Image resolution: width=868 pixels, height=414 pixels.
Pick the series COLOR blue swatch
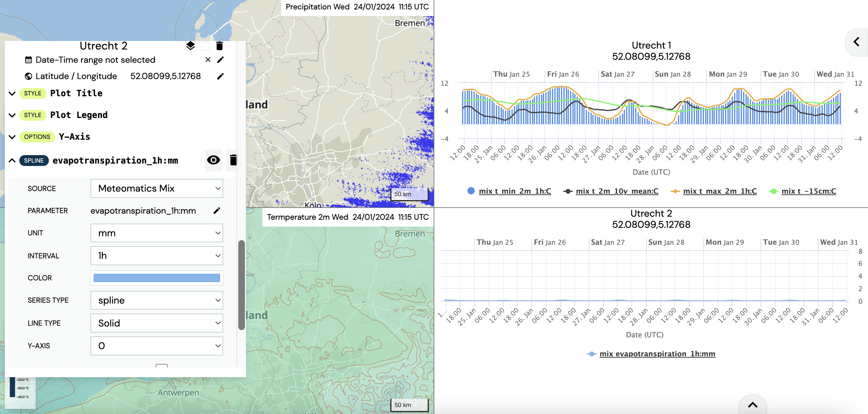coord(157,278)
